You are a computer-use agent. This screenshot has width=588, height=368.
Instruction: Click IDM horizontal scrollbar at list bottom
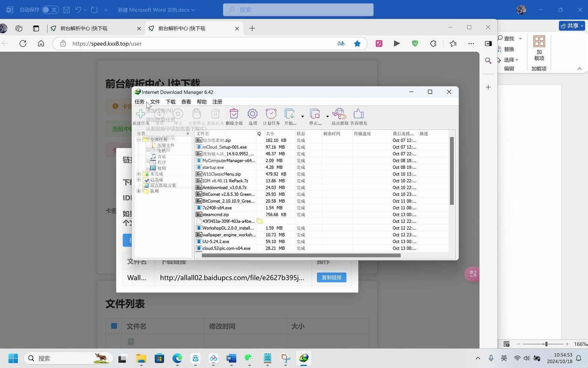pyautogui.click(x=301, y=255)
